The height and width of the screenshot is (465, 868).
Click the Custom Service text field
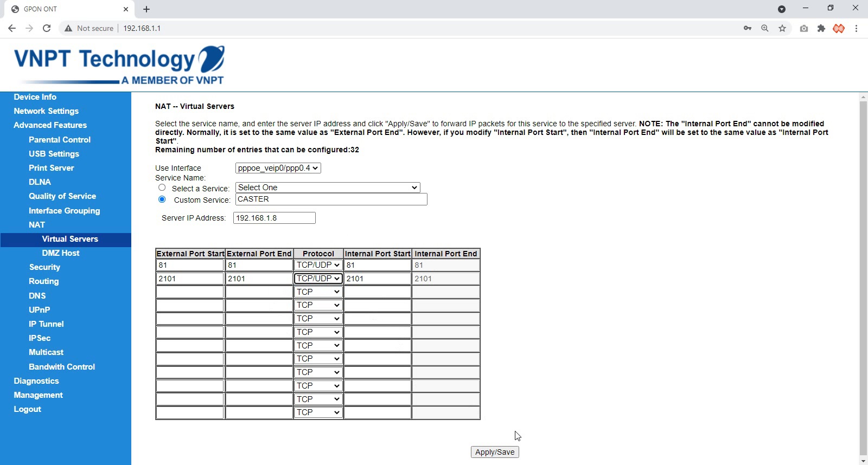click(x=331, y=199)
